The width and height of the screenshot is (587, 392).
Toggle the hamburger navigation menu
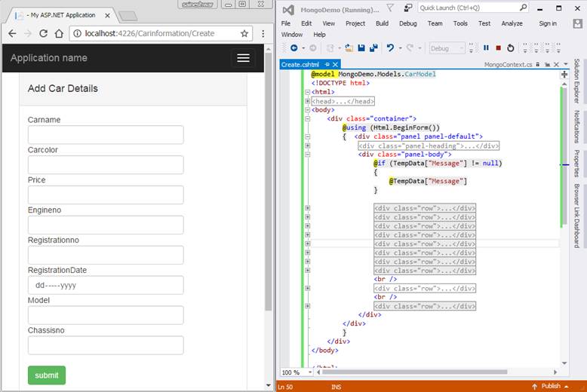(242, 58)
